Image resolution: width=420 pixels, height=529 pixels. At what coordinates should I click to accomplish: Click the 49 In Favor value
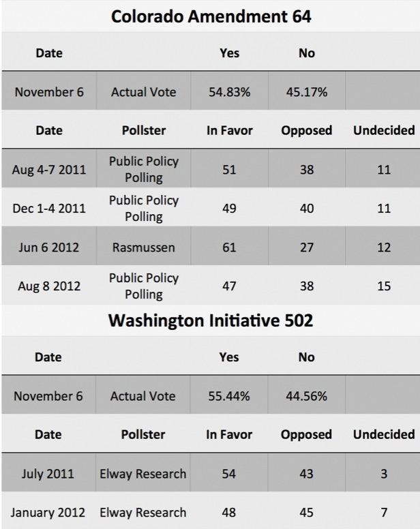pos(229,209)
